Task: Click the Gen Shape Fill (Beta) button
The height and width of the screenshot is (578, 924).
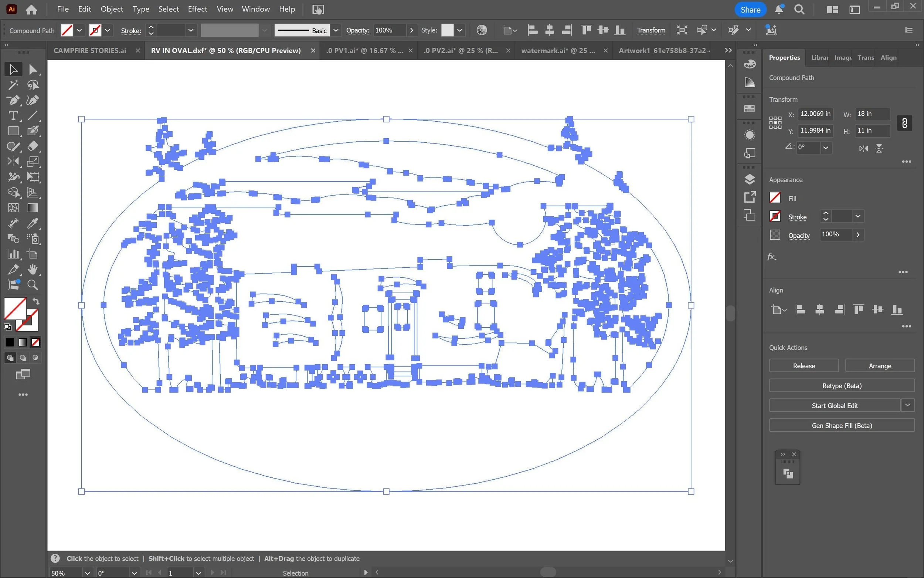Action: (x=842, y=426)
